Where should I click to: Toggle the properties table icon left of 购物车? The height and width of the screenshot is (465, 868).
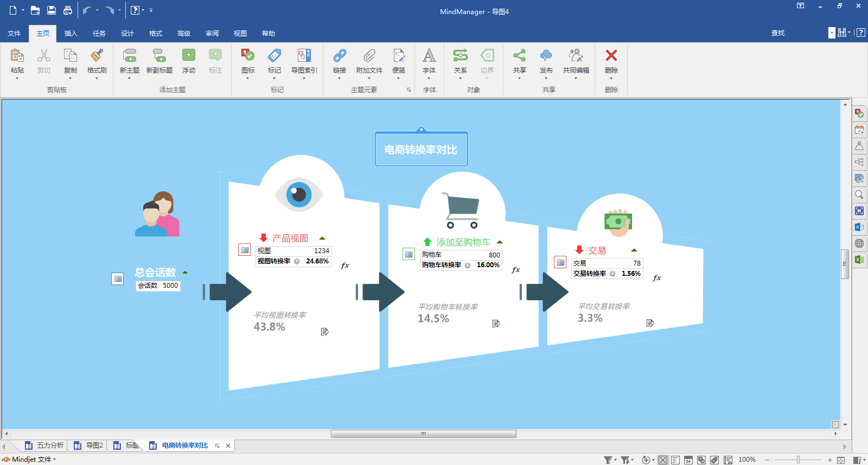coord(409,254)
